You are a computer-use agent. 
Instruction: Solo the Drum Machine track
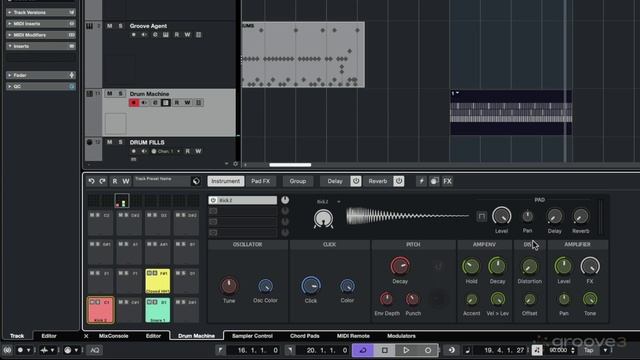[x=120, y=93]
